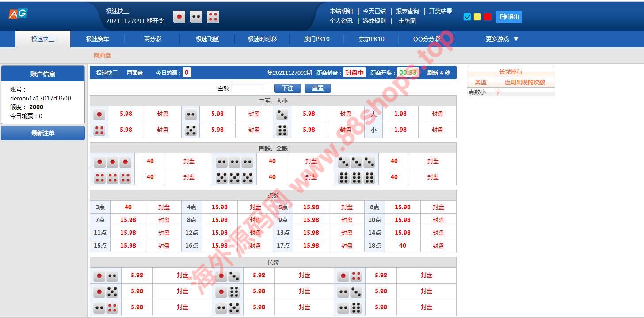The image size is (644, 318).
Task: Pick the six-dot die in 三军 section
Action: 282,130
